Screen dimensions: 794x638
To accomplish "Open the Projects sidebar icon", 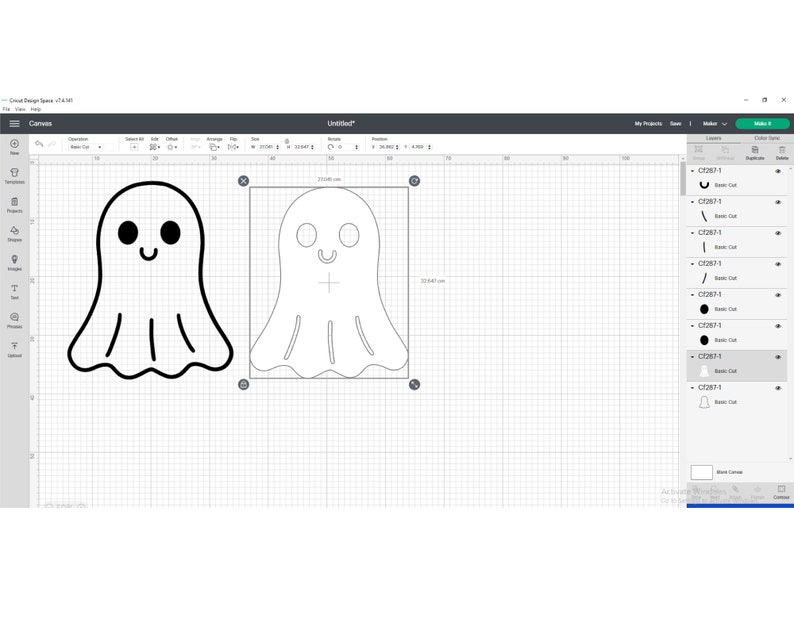I will [x=14, y=205].
